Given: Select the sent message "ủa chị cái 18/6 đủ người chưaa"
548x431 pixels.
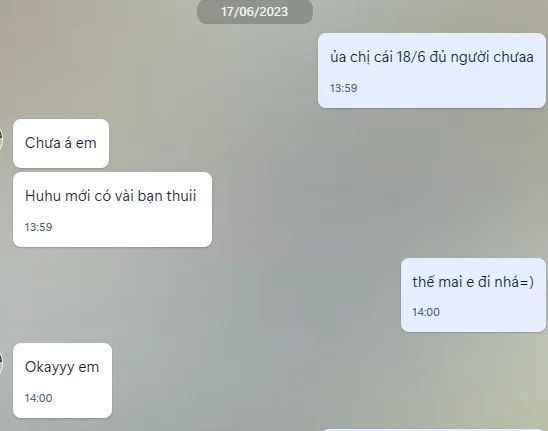Looking at the screenshot, I should coord(432,71).
